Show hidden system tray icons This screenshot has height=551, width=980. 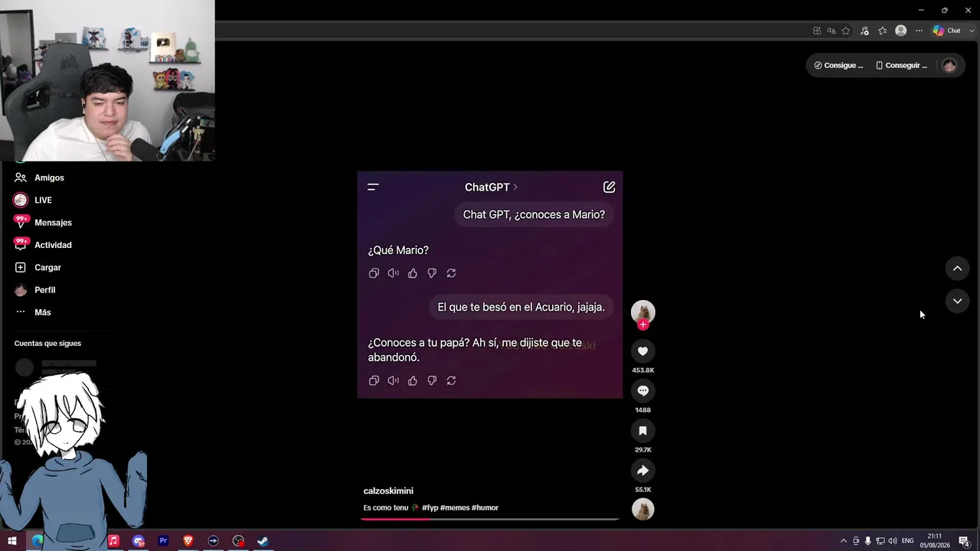tap(844, 541)
